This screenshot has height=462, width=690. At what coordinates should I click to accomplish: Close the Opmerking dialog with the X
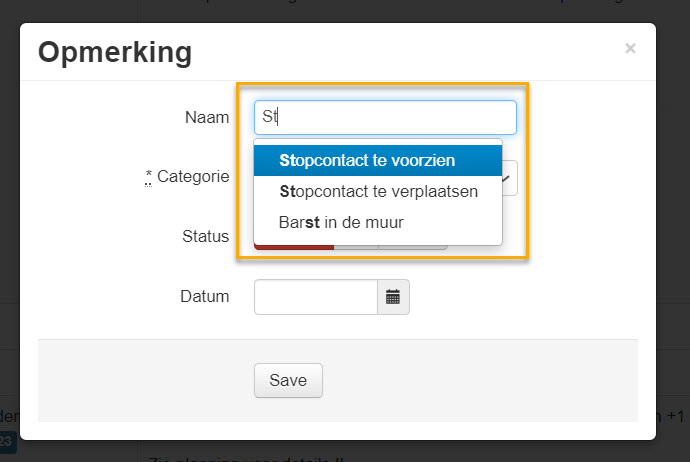point(630,48)
